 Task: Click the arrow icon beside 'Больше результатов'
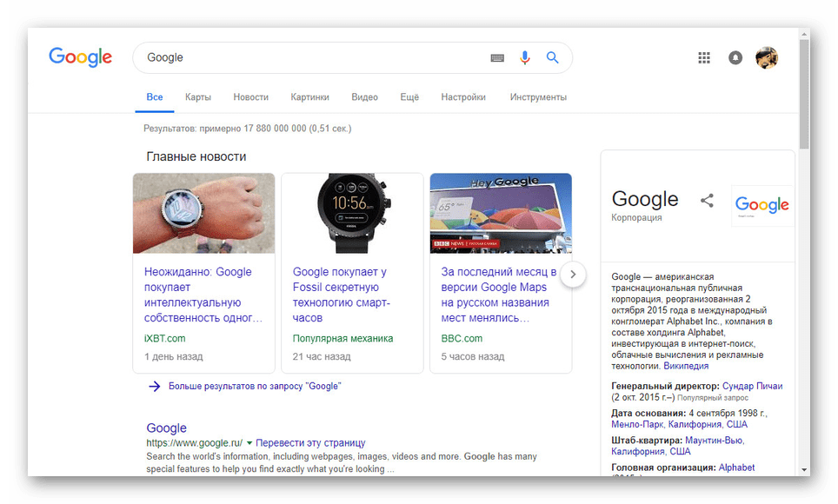tap(155, 386)
